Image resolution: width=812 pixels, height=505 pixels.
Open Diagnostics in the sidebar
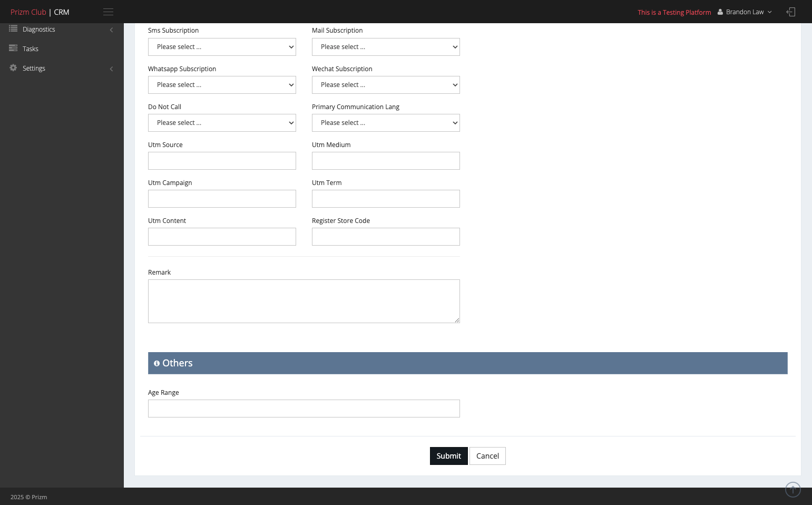pos(62,30)
